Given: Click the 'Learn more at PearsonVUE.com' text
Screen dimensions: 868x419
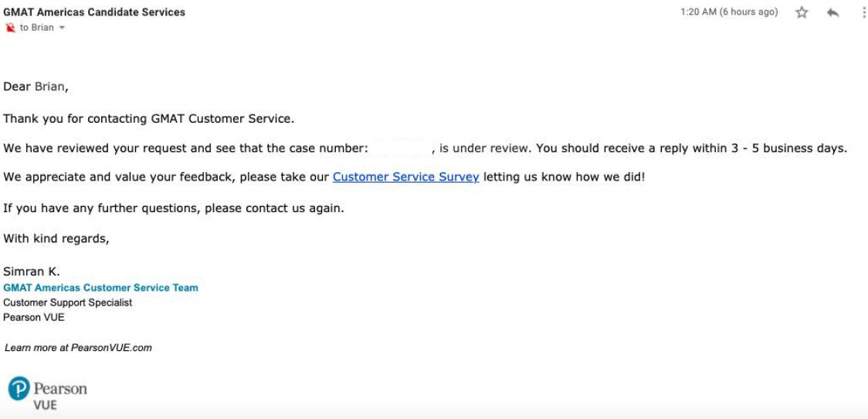Looking at the screenshot, I should point(78,347).
